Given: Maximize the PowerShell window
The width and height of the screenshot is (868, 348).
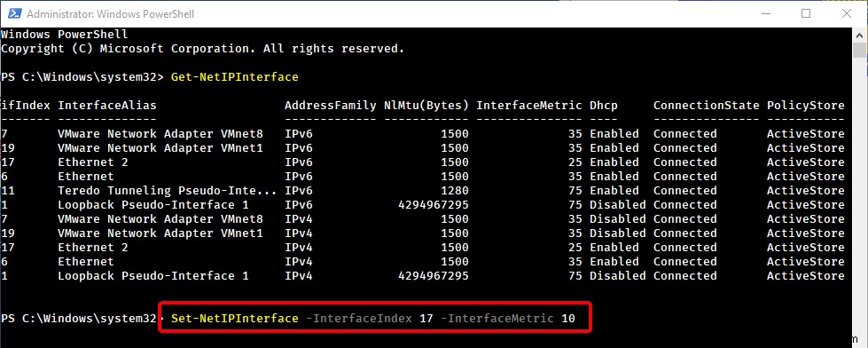Looking at the screenshot, I should click(806, 13).
